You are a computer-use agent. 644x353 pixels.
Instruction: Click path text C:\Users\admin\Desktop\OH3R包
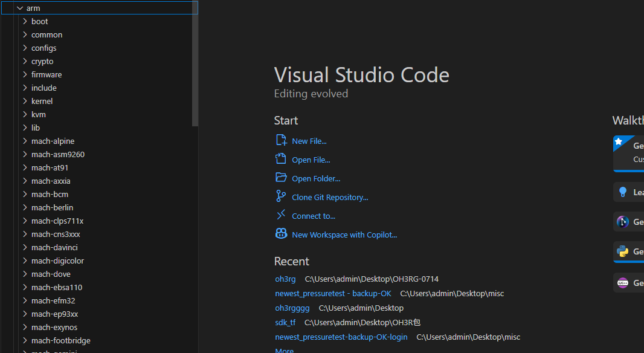(362, 323)
